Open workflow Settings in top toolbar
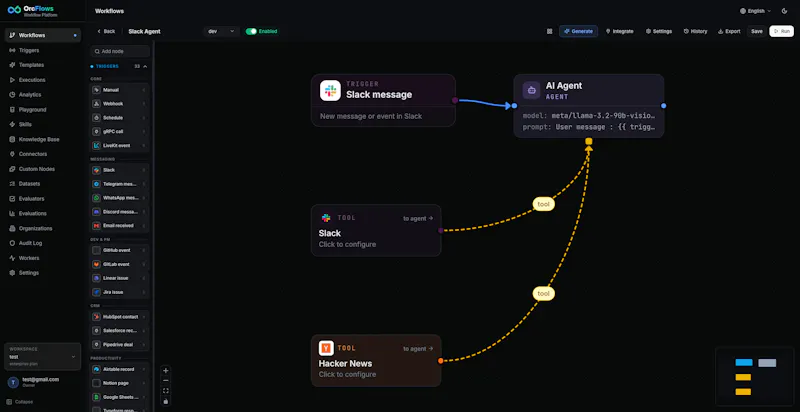The height and width of the screenshot is (412, 800). point(659,31)
